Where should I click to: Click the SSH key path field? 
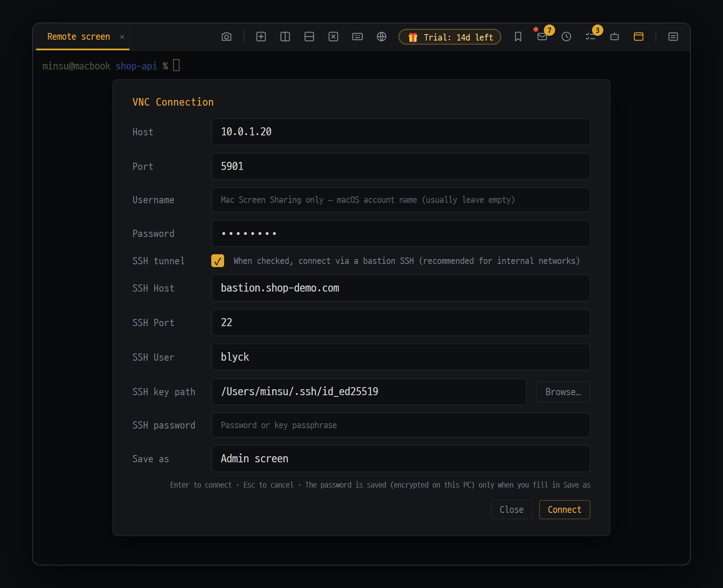point(369,392)
